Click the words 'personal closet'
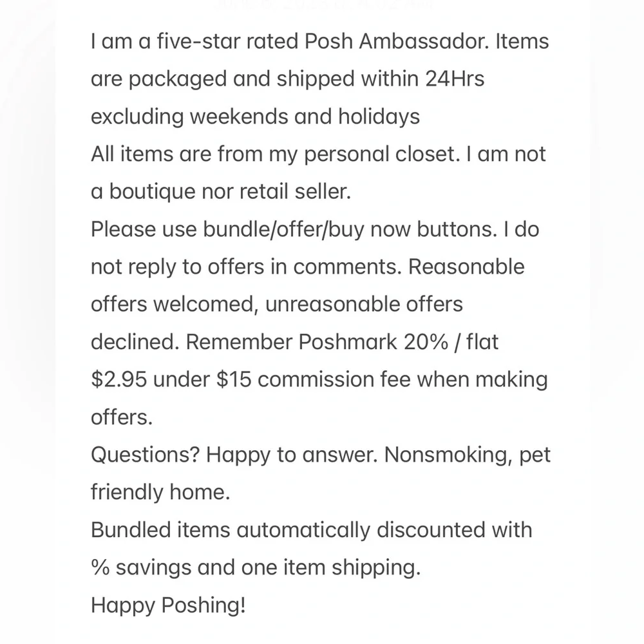 pyautogui.click(x=381, y=155)
